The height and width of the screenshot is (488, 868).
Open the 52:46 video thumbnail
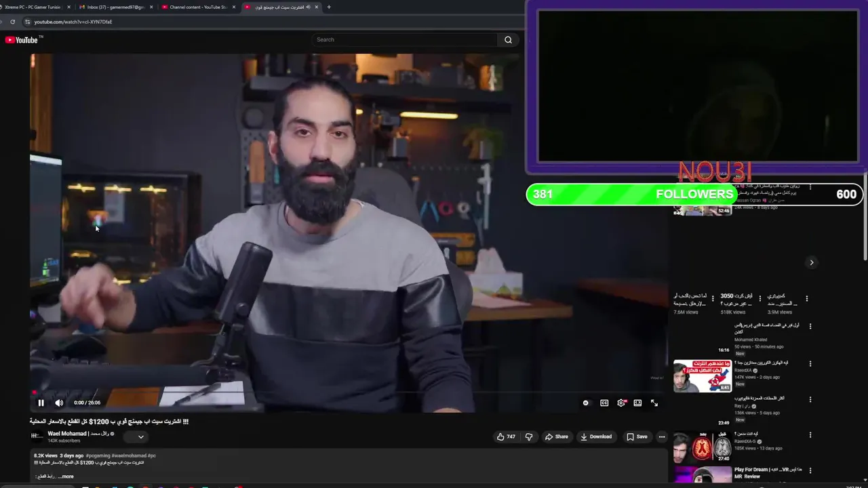[x=702, y=211]
